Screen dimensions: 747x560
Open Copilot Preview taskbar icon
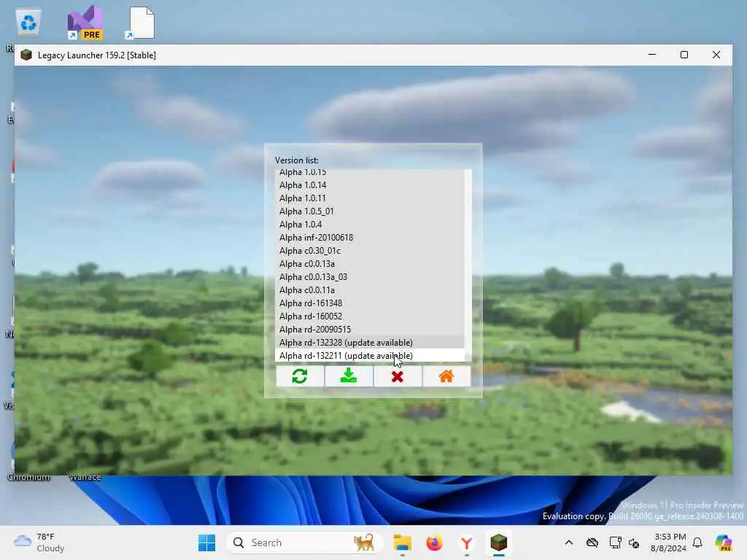click(724, 542)
